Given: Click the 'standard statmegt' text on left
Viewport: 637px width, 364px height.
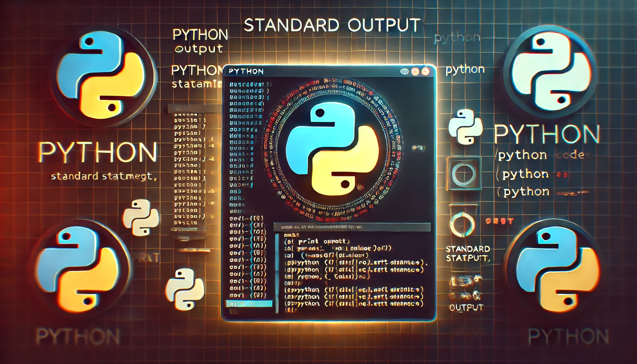Looking at the screenshot, I should click(103, 176).
